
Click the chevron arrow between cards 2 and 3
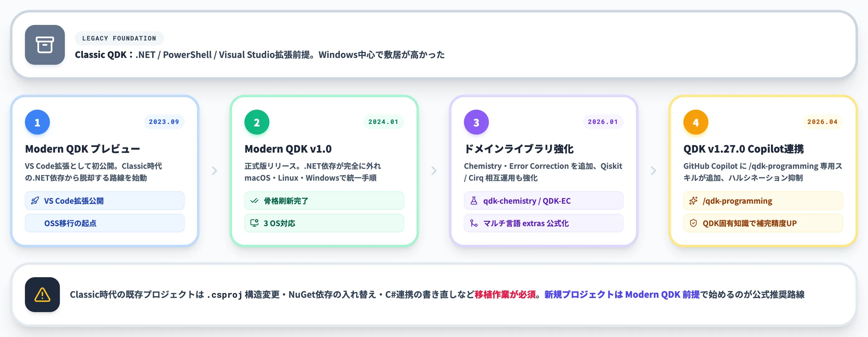click(x=434, y=171)
